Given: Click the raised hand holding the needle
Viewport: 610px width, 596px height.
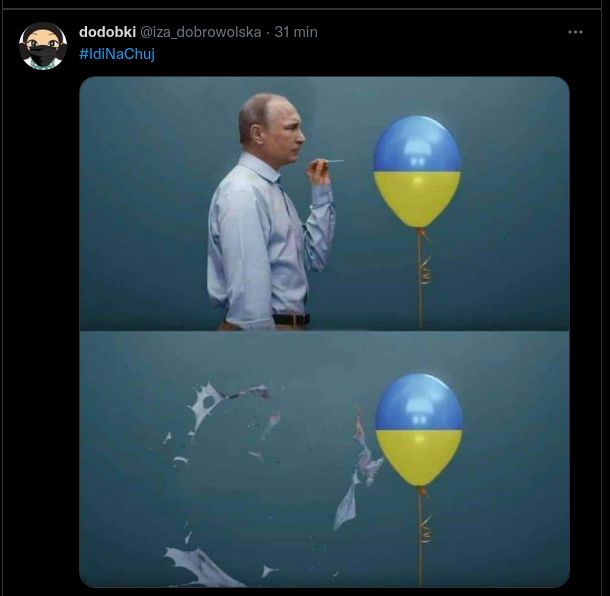Looking at the screenshot, I should click(x=319, y=170).
